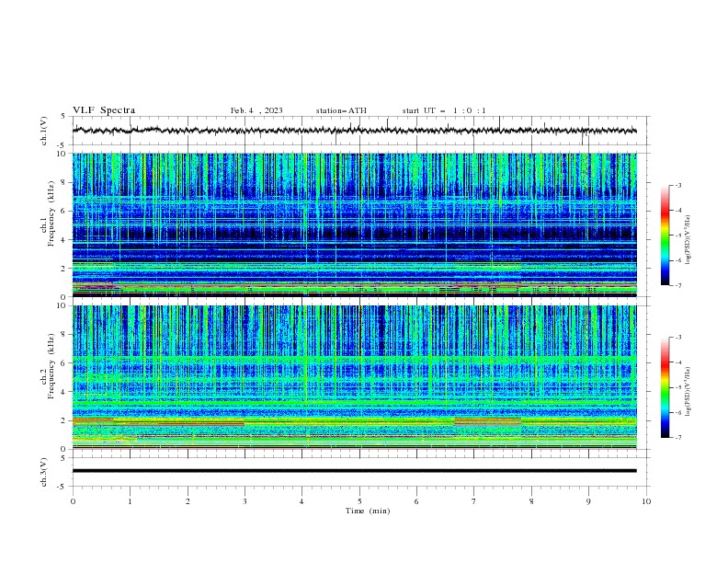
Task: Click time axis tick label "5"
Action: tap(359, 501)
